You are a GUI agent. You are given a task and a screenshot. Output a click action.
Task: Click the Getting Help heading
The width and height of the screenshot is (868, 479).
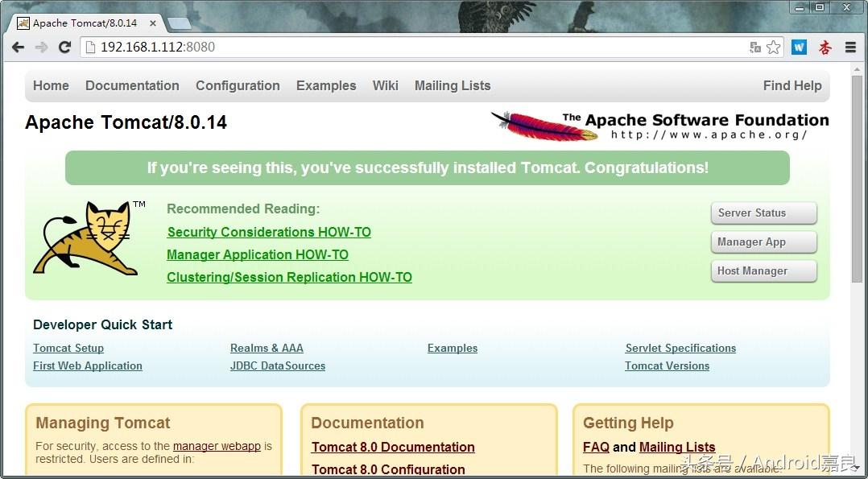(x=628, y=423)
